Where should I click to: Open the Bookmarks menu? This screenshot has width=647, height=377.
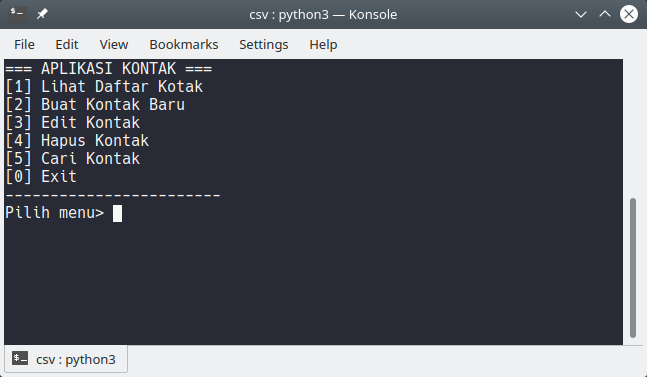coord(184,44)
